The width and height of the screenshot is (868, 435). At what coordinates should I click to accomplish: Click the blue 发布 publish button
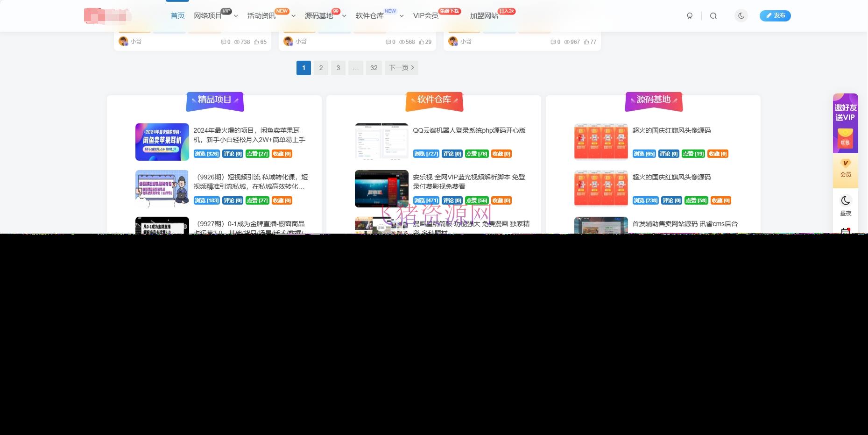(x=775, y=16)
